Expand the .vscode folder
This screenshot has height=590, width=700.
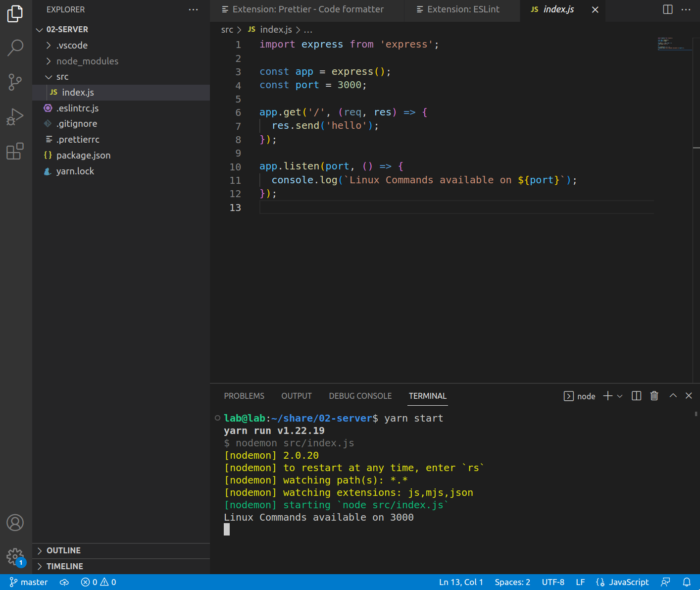pyautogui.click(x=121, y=46)
